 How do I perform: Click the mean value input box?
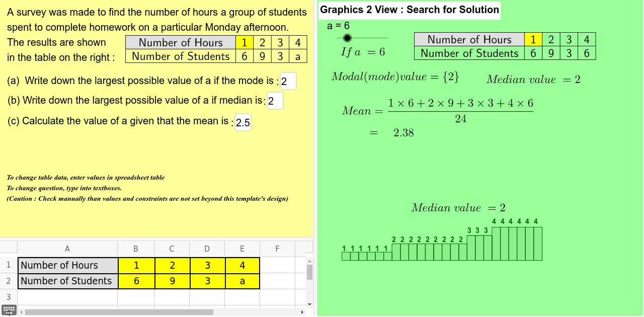243,123
